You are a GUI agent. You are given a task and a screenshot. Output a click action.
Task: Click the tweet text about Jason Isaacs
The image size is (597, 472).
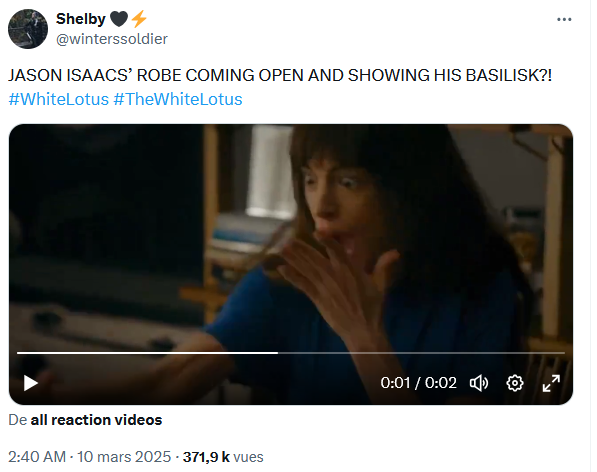click(280, 75)
